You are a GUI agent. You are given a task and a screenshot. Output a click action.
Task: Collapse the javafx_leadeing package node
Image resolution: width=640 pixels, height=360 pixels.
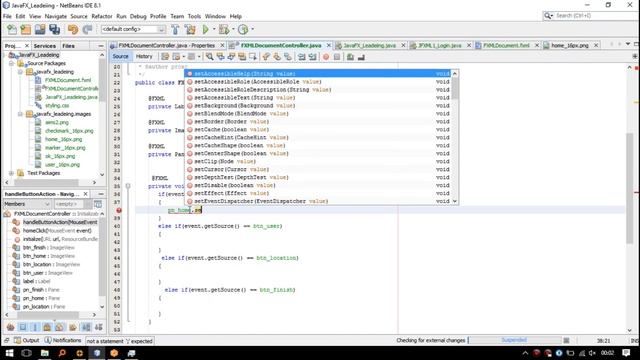click(x=20, y=72)
